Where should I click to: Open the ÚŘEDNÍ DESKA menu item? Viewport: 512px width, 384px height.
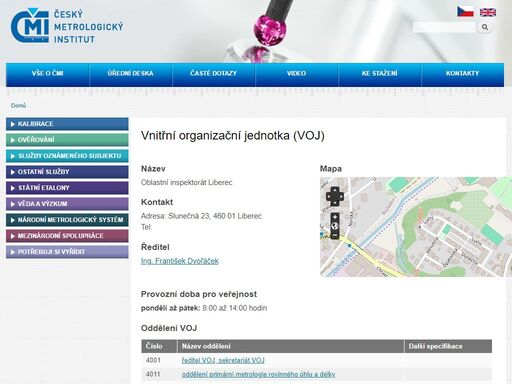pos(130,73)
